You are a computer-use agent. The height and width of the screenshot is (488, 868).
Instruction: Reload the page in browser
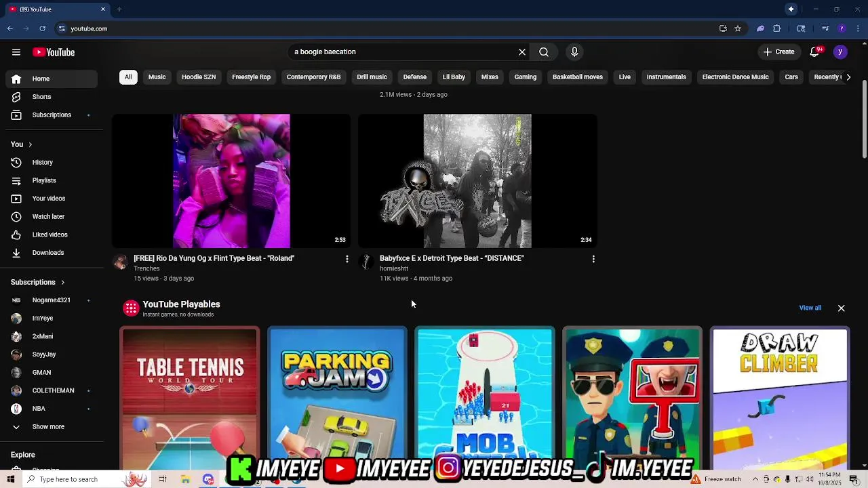pos(42,28)
